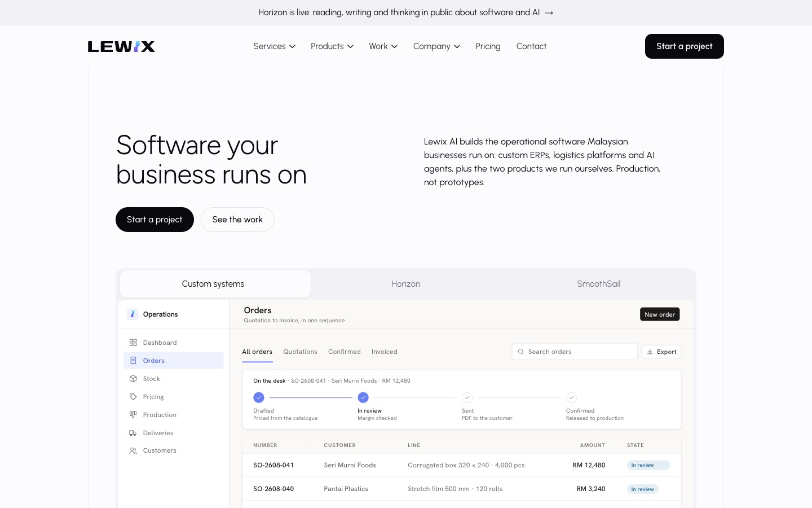Expand the Company menu

(436, 46)
